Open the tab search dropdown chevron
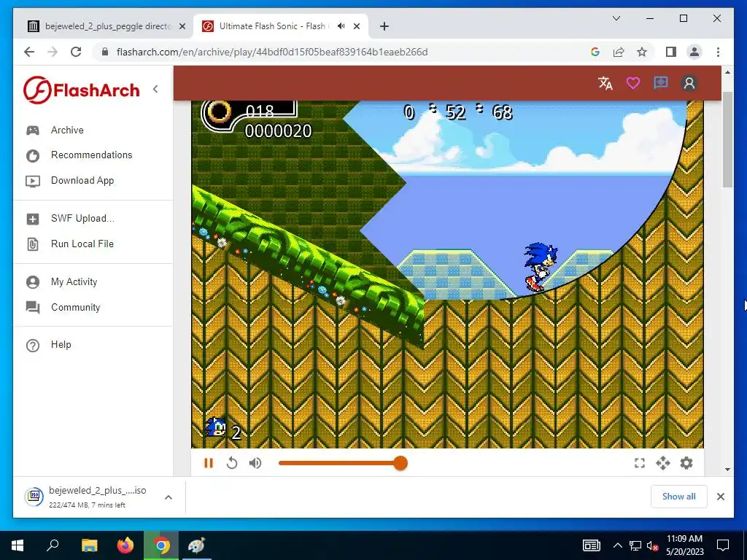This screenshot has width=747, height=560. pyautogui.click(x=616, y=18)
